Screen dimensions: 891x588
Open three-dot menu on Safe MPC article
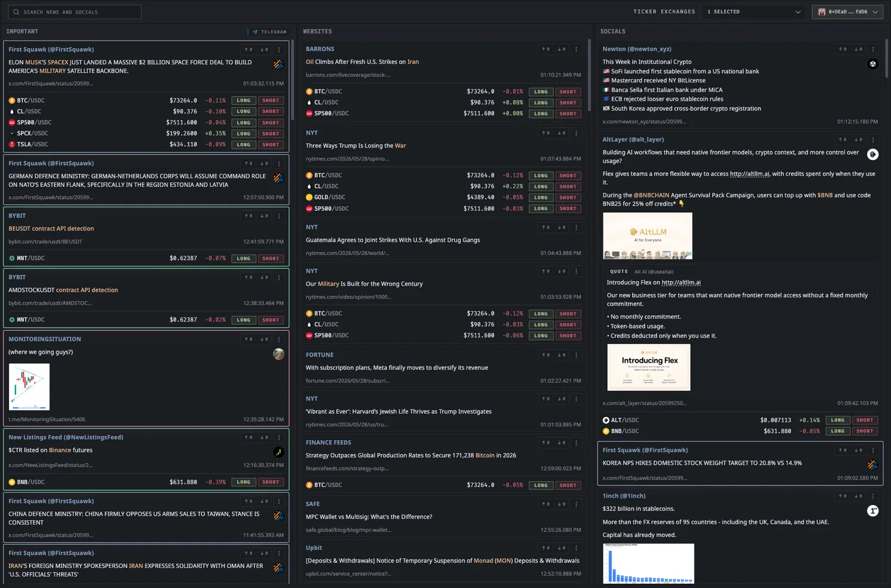pyautogui.click(x=576, y=504)
